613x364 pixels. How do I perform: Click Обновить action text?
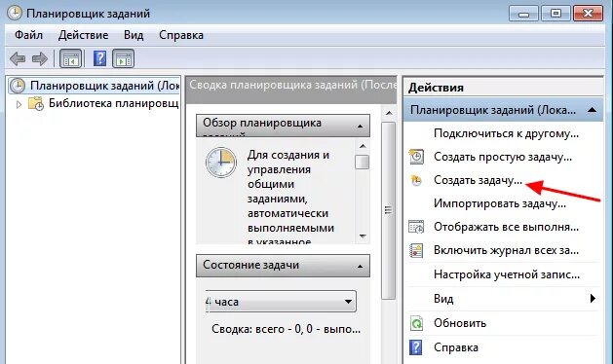coord(460,323)
